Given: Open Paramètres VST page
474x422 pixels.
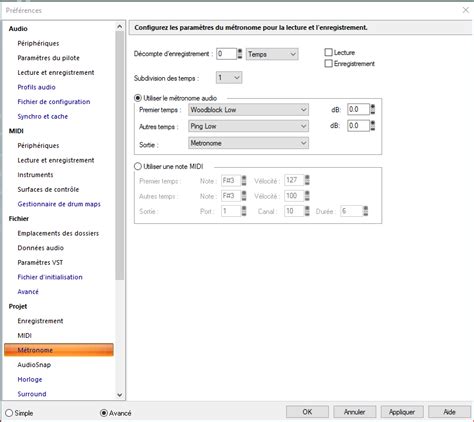Looking at the screenshot, I should (x=40, y=263).
